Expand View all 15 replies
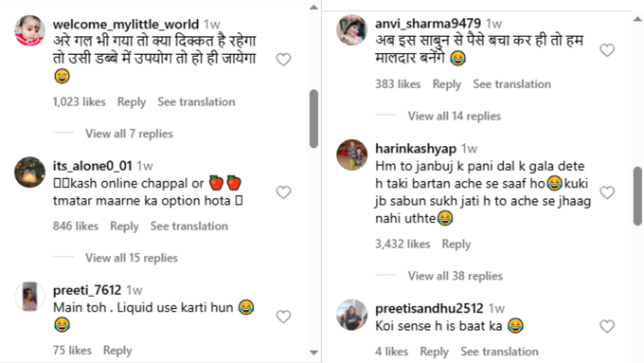Viewport: 644px width, 363px height. pos(132,258)
